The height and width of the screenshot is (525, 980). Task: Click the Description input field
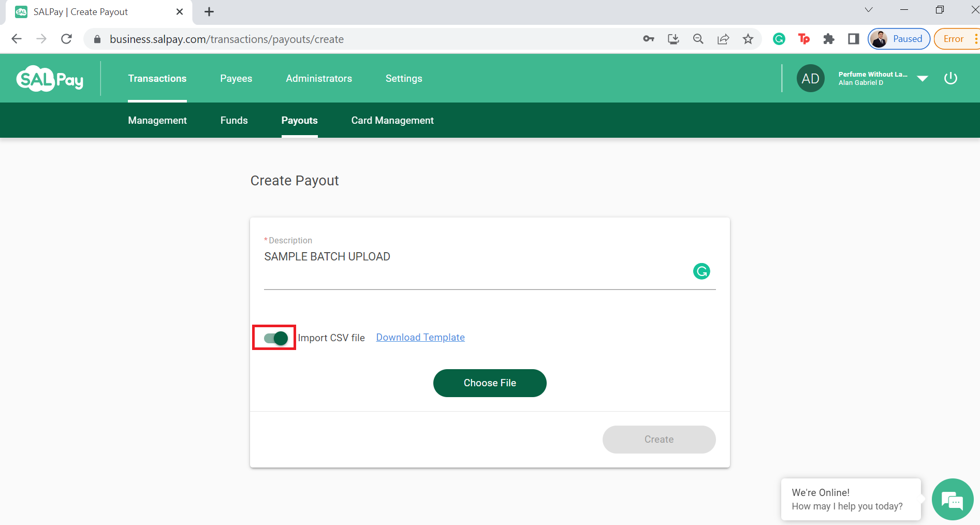tap(490, 269)
